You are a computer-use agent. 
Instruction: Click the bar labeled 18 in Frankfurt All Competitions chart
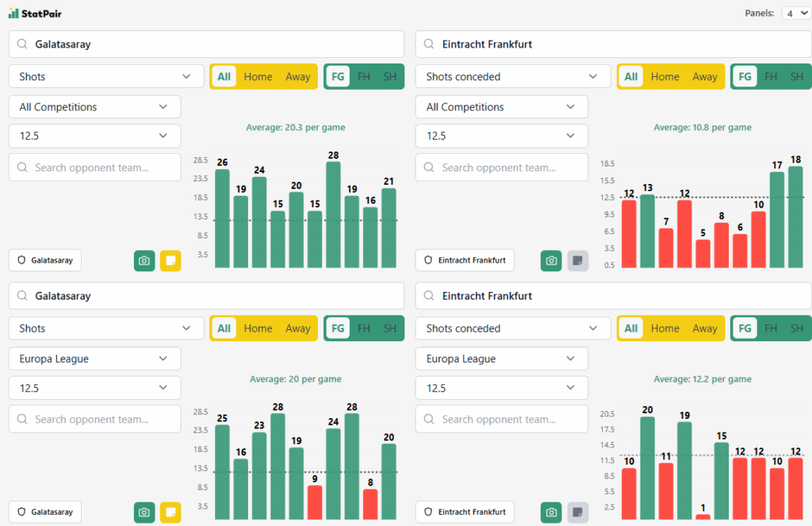pos(795,217)
